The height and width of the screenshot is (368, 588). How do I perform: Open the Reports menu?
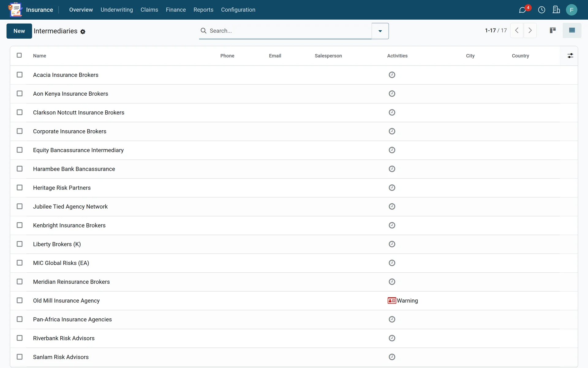[x=203, y=10]
